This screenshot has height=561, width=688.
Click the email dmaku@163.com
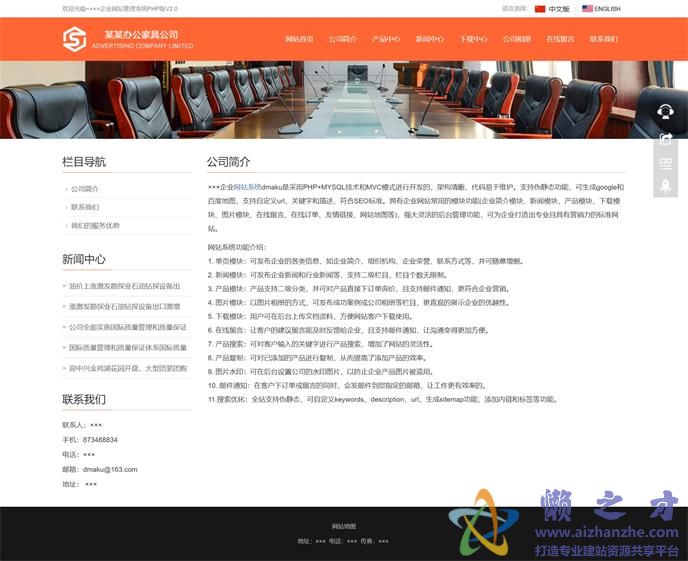pos(110,469)
